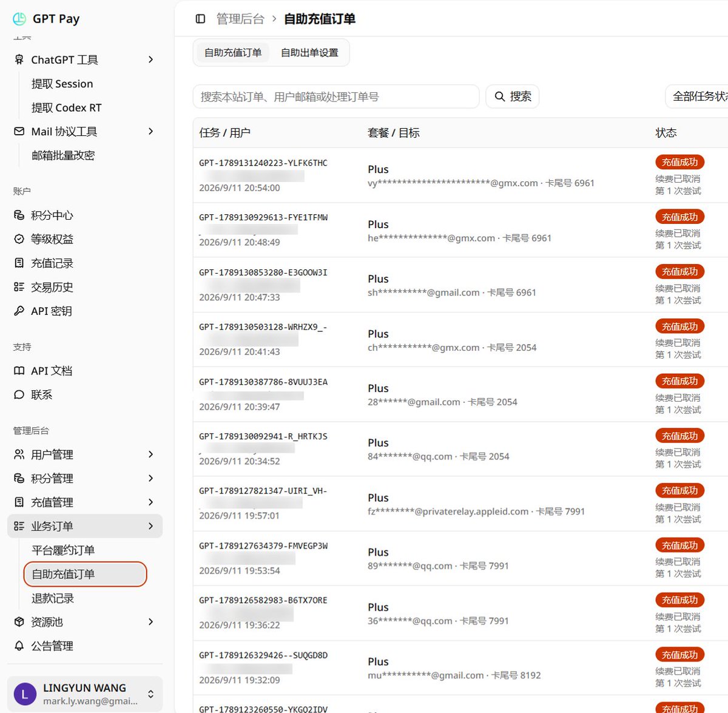Switch to the 自助出单设置 tab
This screenshot has width=728, height=713.
coord(309,53)
